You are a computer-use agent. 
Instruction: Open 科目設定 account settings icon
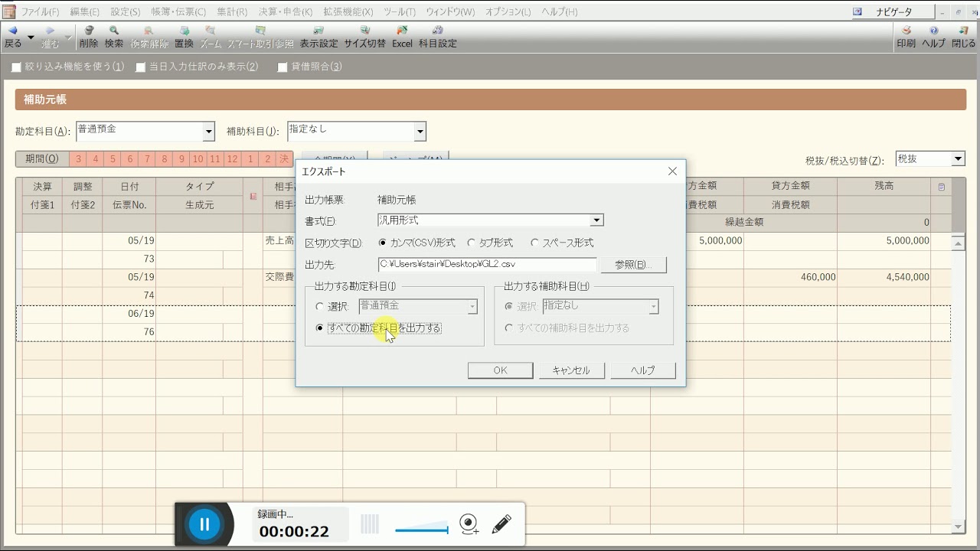(x=438, y=37)
